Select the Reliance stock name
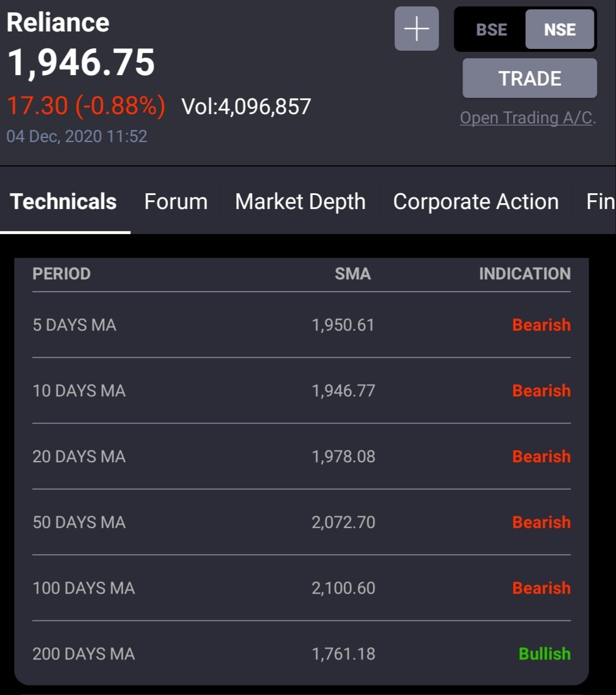 tap(58, 23)
